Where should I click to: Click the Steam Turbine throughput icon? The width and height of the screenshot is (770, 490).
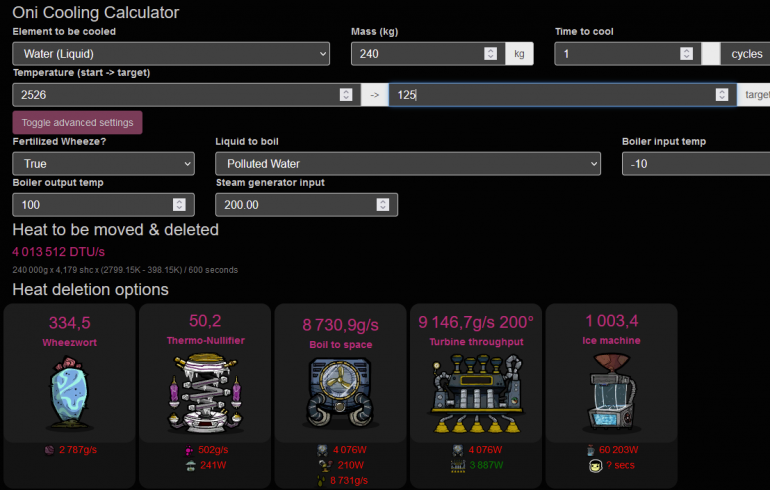[475, 398]
